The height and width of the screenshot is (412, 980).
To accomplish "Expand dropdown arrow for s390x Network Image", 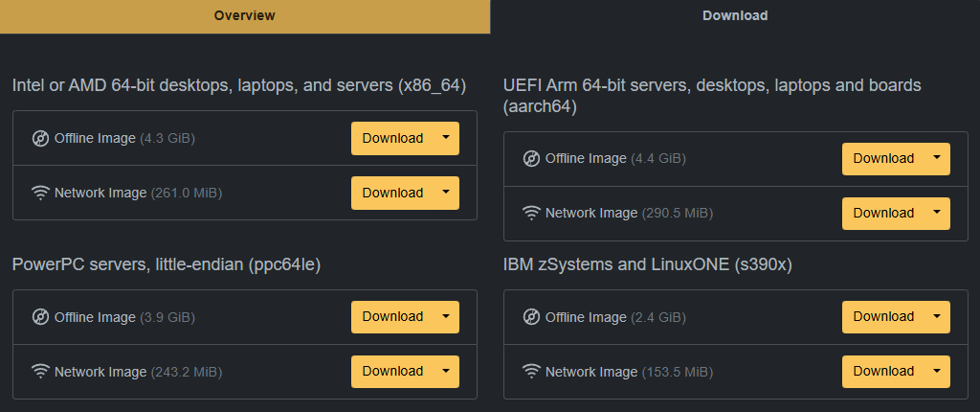I will [x=937, y=372].
